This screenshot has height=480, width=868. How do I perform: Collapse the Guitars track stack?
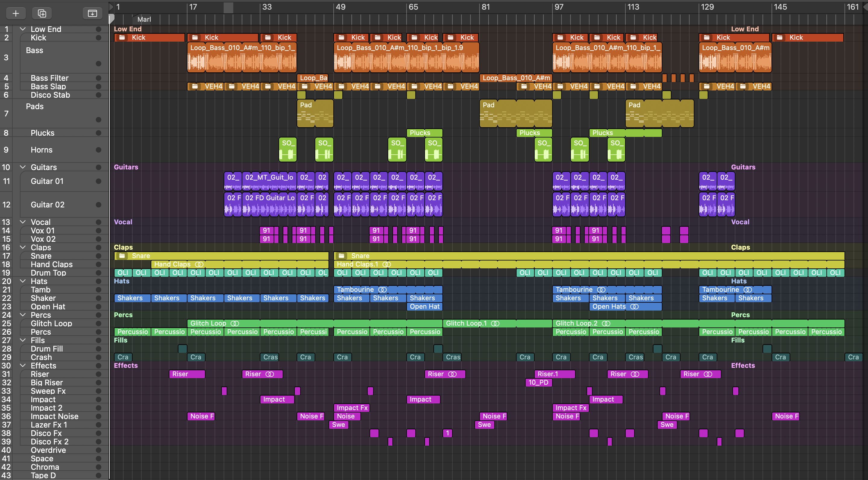23,167
